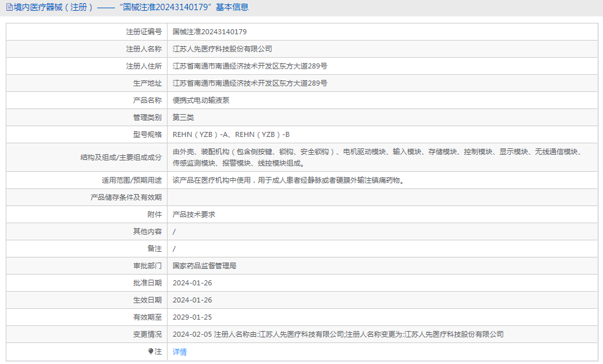Image resolution: width=603 pixels, height=364 pixels.
Task: Select management category value 第三类
Action: [x=183, y=117]
